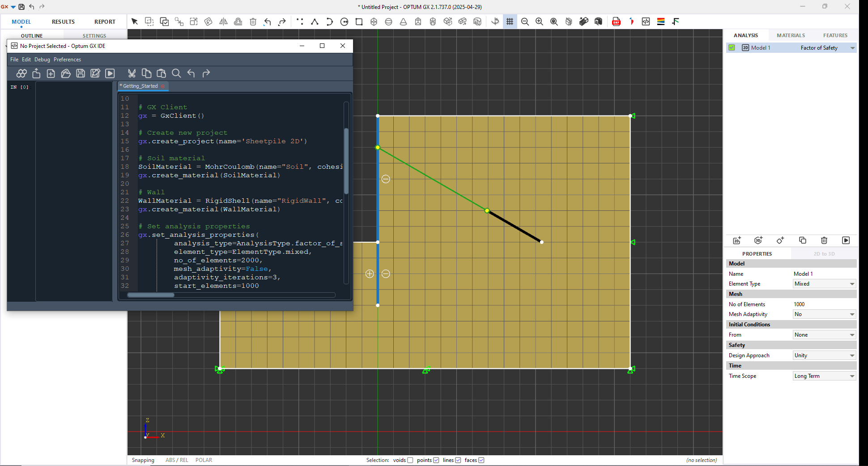868x466 pixels.
Task: Click the POLAR button in status bar
Action: click(204, 460)
